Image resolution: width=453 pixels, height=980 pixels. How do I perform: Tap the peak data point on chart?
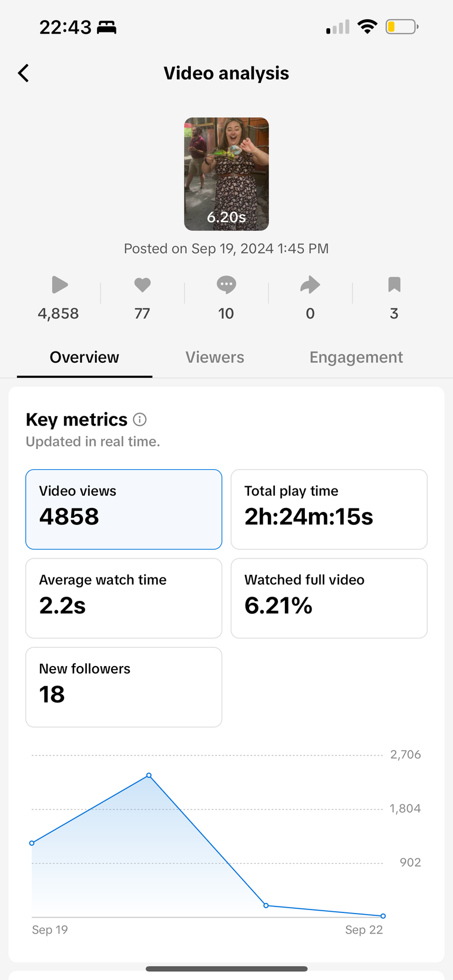tap(149, 775)
